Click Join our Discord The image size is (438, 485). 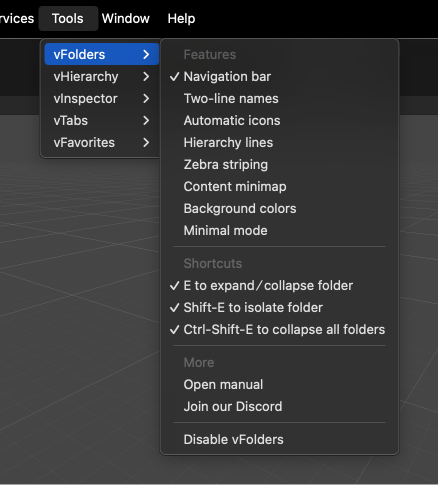[x=279, y=407]
